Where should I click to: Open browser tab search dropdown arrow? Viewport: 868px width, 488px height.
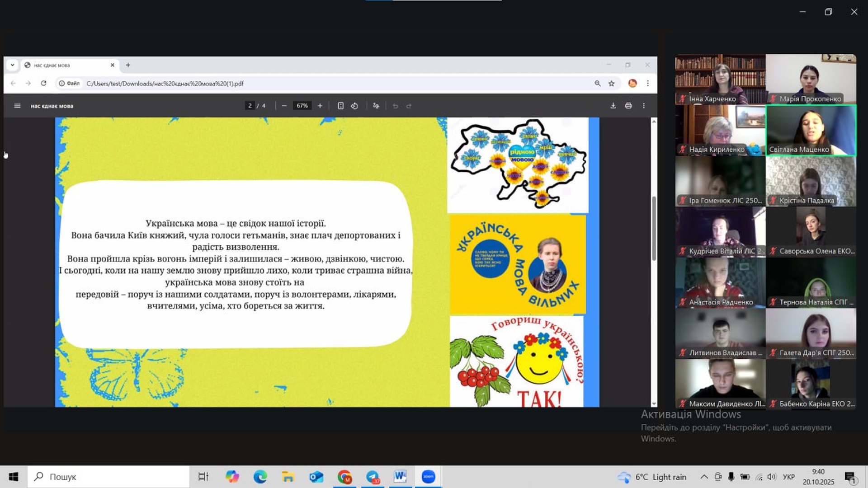coord(12,65)
